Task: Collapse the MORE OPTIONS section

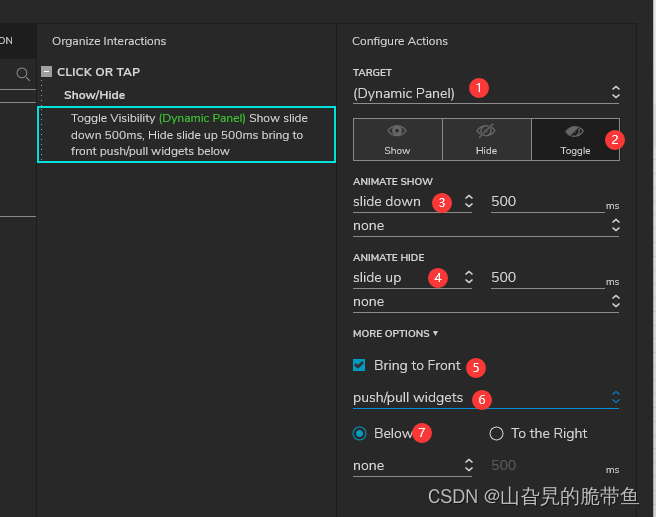Action: pos(395,333)
